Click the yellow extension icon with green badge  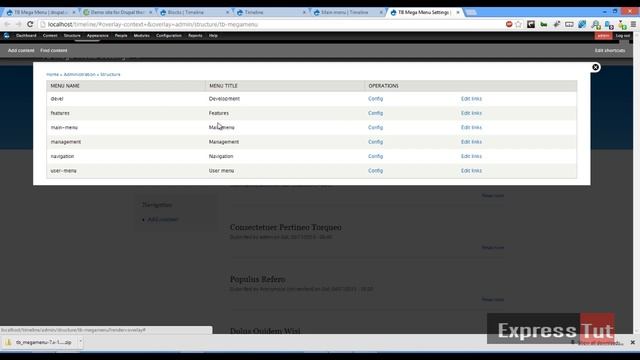[x=622, y=25]
